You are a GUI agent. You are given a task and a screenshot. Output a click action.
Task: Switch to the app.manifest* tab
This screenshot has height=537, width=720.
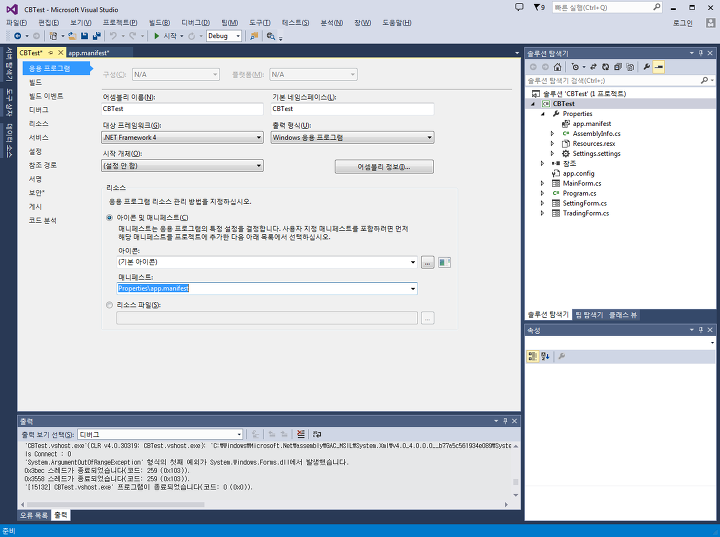[89, 53]
